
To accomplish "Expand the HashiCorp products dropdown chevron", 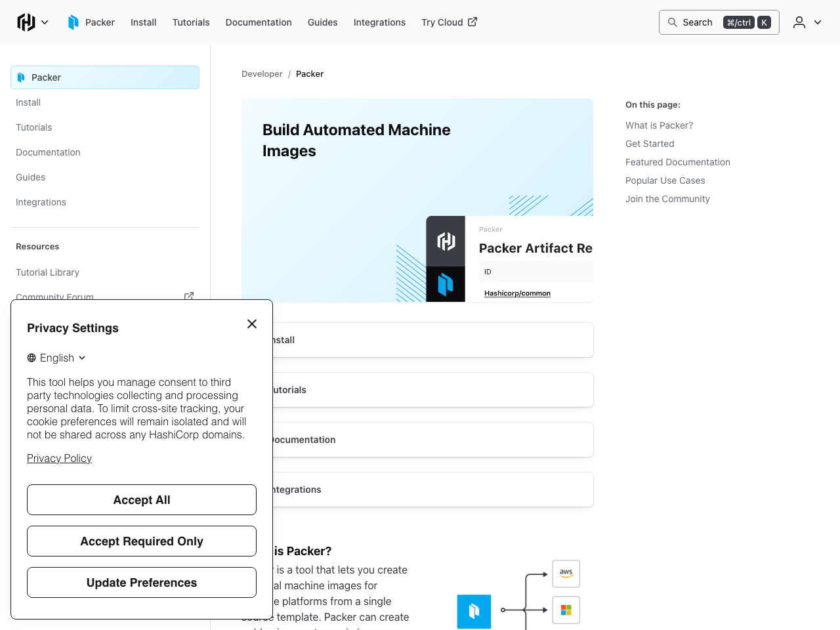I will tap(45, 22).
